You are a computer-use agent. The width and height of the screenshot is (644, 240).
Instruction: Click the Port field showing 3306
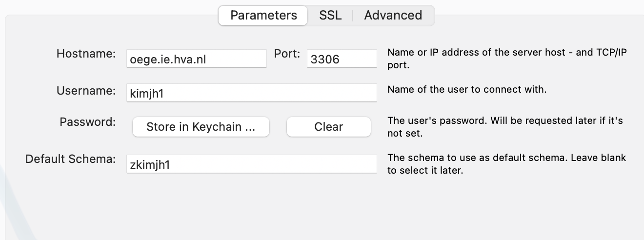click(342, 59)
